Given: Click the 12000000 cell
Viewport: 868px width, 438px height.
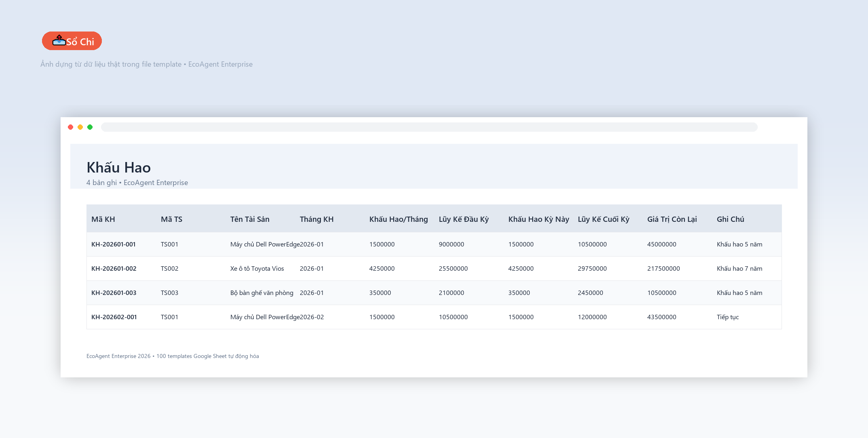Looking at the screenshot, I should pos(592,317).
